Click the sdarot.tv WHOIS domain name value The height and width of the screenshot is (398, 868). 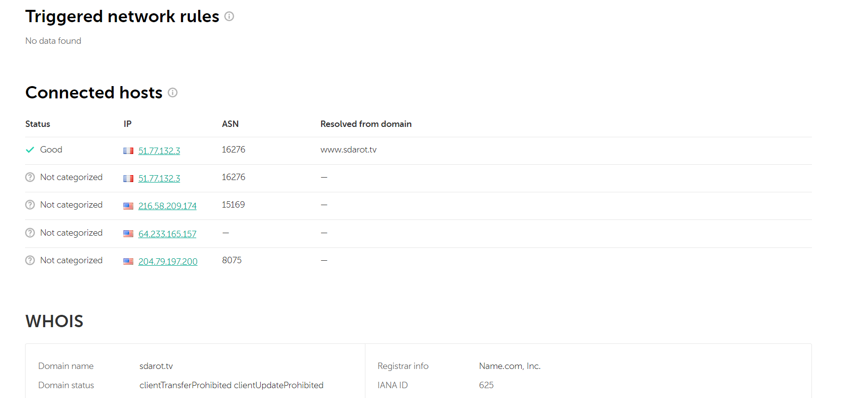click(156, 366)
